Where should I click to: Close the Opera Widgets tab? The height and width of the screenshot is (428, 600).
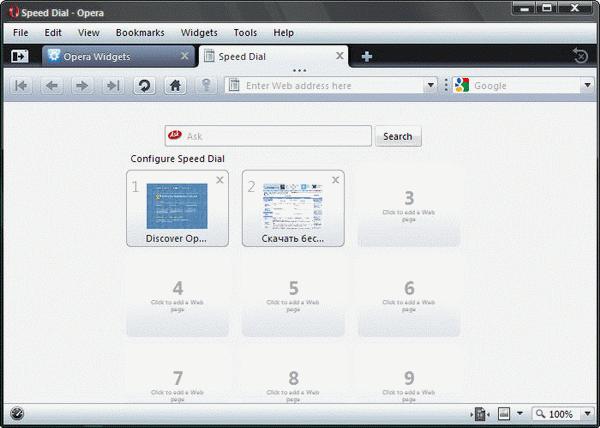[x=184, y=56]
